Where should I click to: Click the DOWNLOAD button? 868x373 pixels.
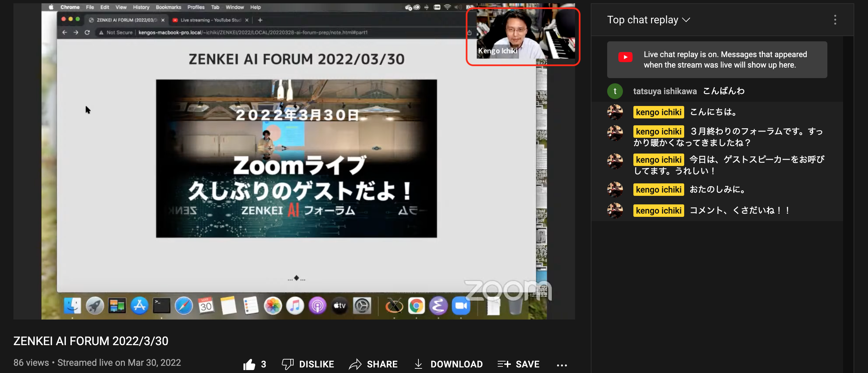tap(448, 364)
